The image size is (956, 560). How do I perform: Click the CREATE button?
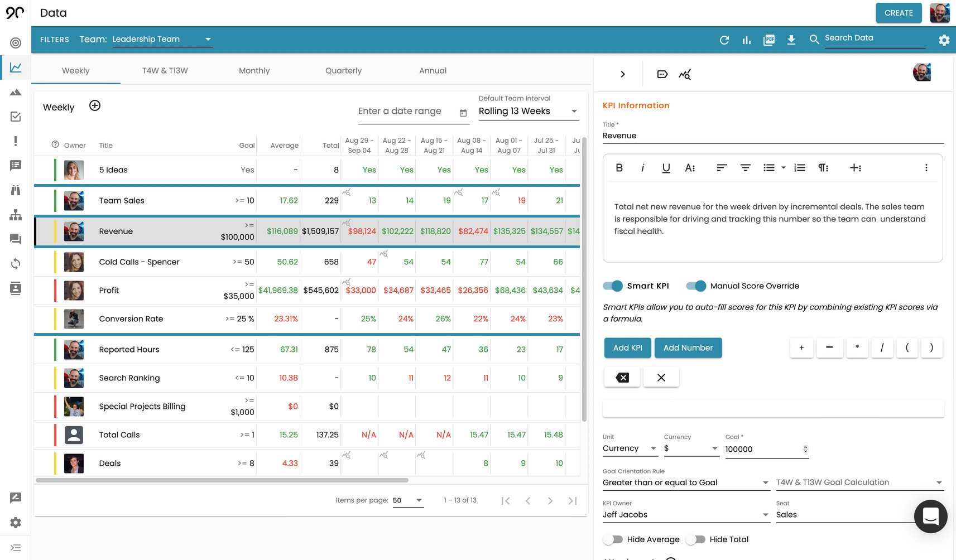899,12
